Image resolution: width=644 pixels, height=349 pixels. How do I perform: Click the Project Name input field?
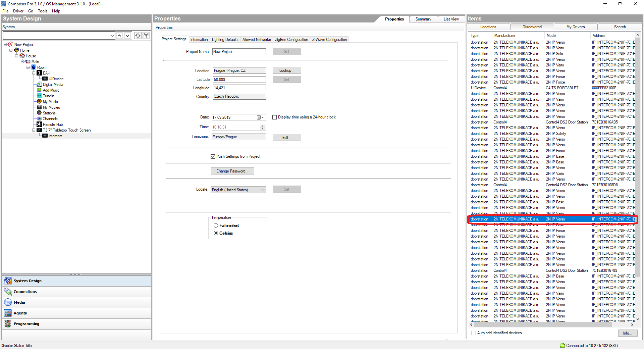239,52
